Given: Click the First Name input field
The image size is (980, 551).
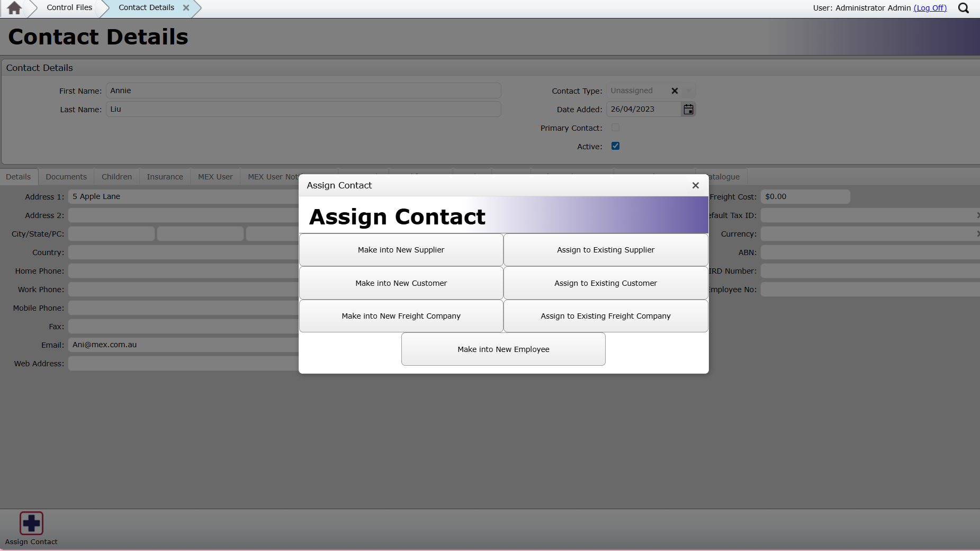Looking at the screenshot, I should pyautogui.click(x=303, y=91).
